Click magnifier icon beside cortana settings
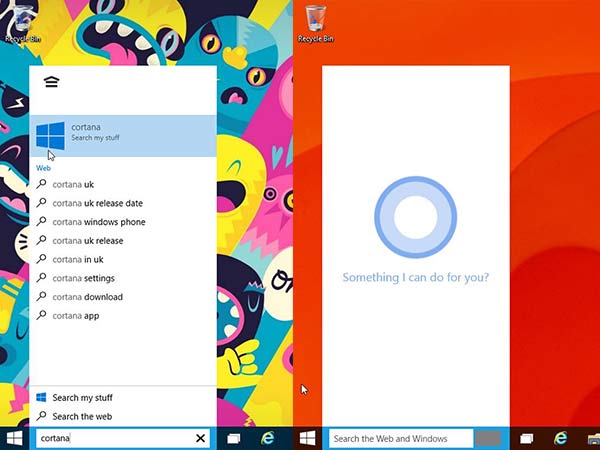Viewport: 600px width, 450px height. click(41, 278)
